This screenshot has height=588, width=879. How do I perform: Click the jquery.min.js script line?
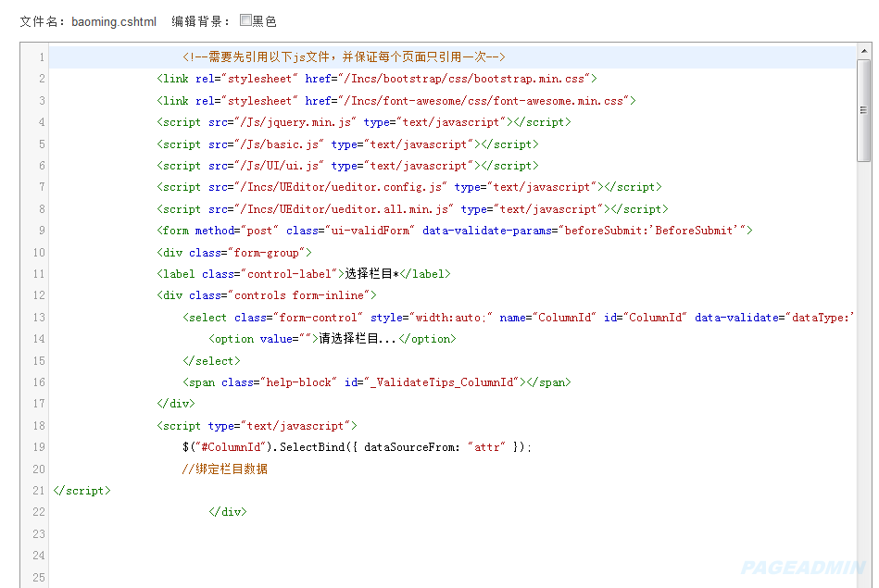pyautogui.click(x=364, y=122)
